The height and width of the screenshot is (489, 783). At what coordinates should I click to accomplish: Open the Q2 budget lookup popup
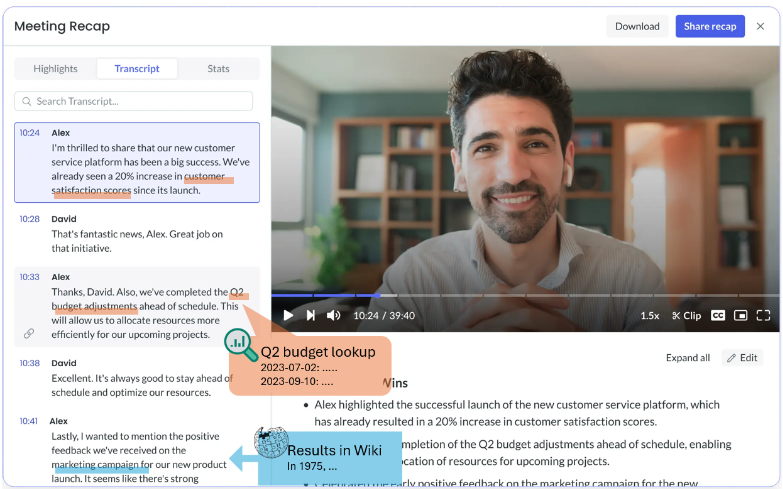(310, 366)
